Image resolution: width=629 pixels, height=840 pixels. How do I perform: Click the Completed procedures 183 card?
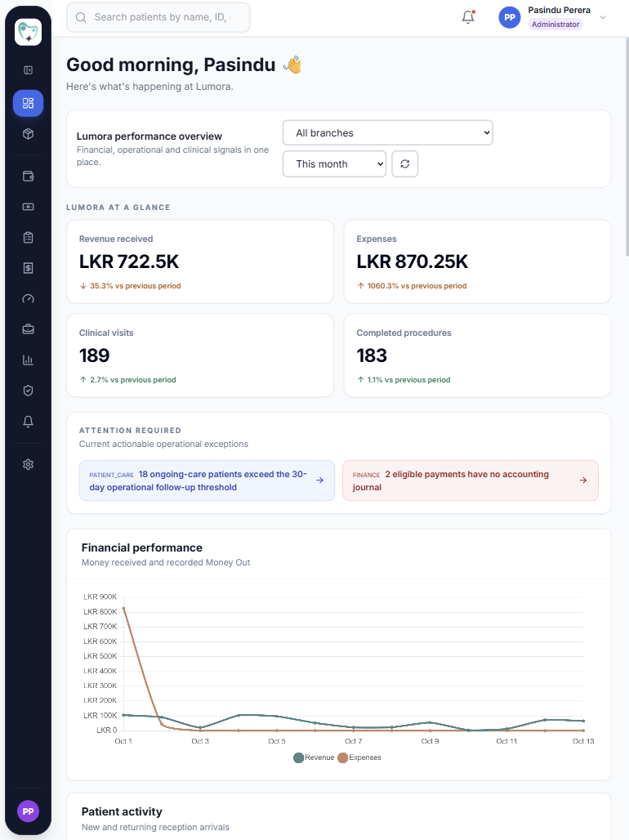(x=477, y=355)
